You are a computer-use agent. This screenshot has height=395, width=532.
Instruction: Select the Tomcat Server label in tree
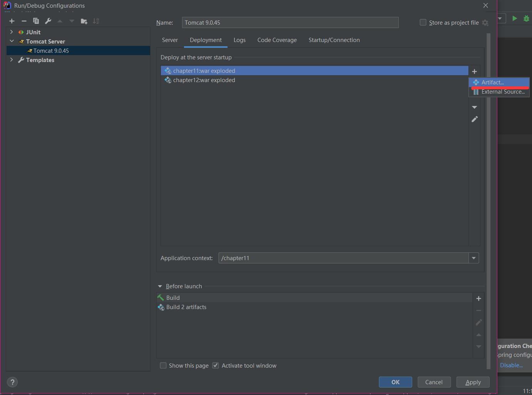pos(45,42)
